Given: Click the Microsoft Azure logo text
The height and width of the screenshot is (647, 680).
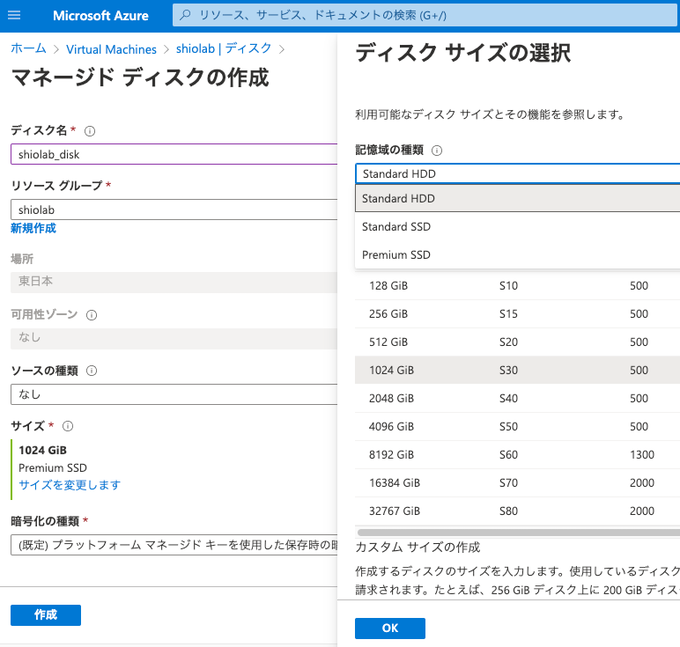Looking at the screenshot, I should 101,16.
